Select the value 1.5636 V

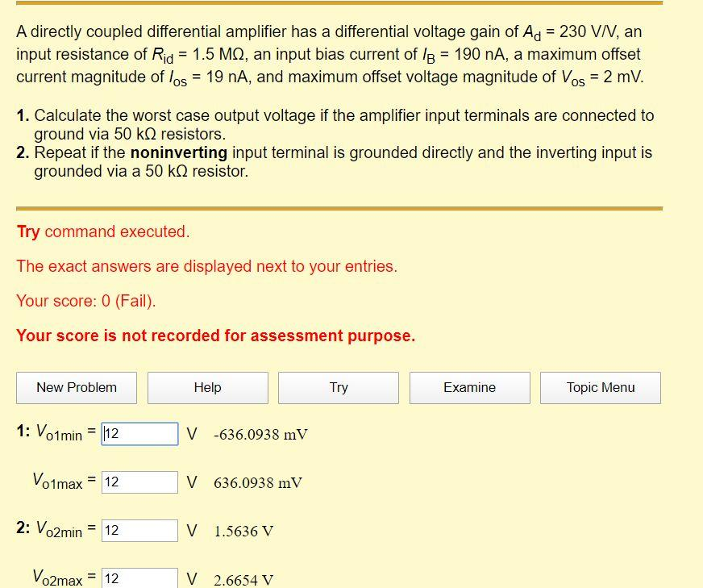click(243, 532)
